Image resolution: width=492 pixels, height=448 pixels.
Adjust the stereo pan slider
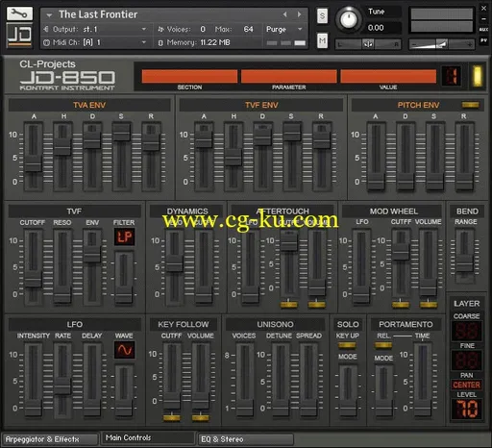368,44
